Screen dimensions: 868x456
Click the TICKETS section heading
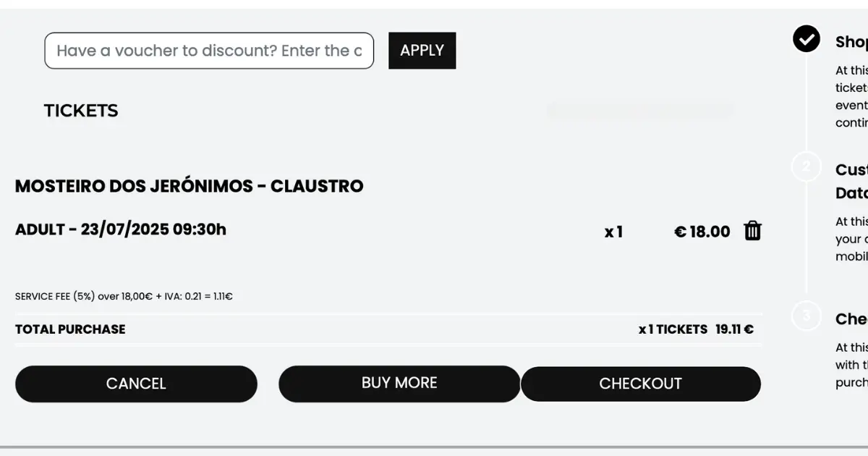coord(81,111)
